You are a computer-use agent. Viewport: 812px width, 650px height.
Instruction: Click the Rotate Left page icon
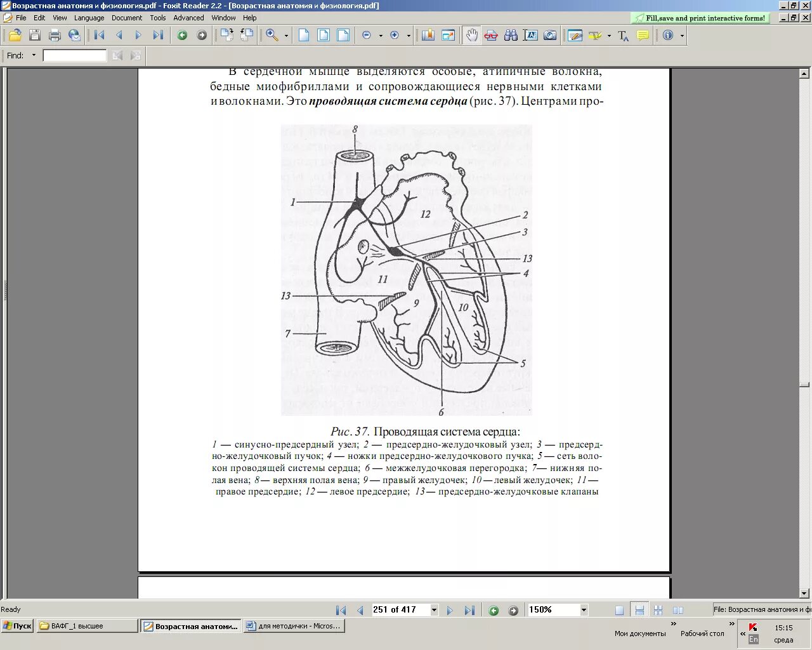point(247,36)
